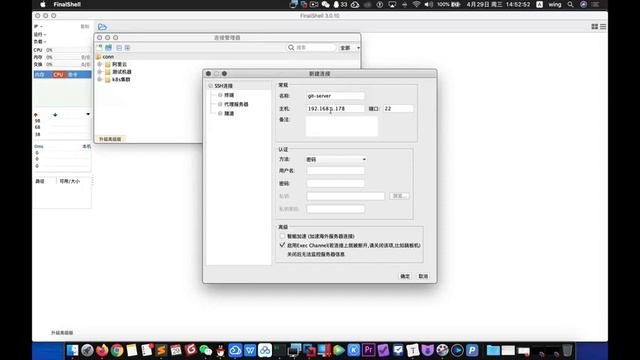Confirm with the 确定 button
The height and width of the screenshot is (360, 640).
coord(404,276)
